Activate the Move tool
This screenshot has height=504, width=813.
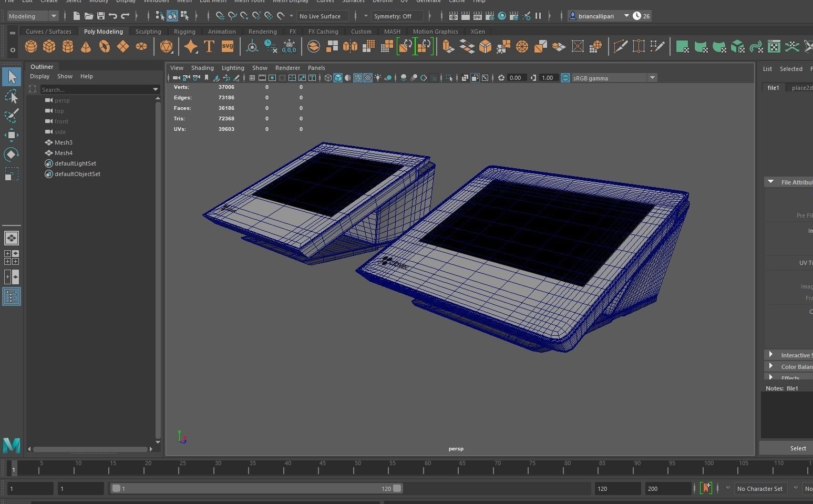pyautogui.click(x=12, y=135)
